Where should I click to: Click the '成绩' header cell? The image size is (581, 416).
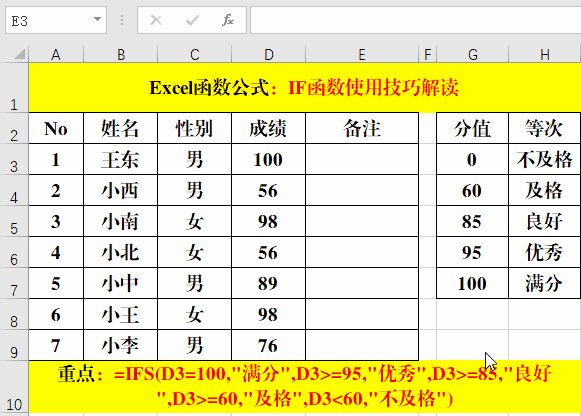pos(269,128)
